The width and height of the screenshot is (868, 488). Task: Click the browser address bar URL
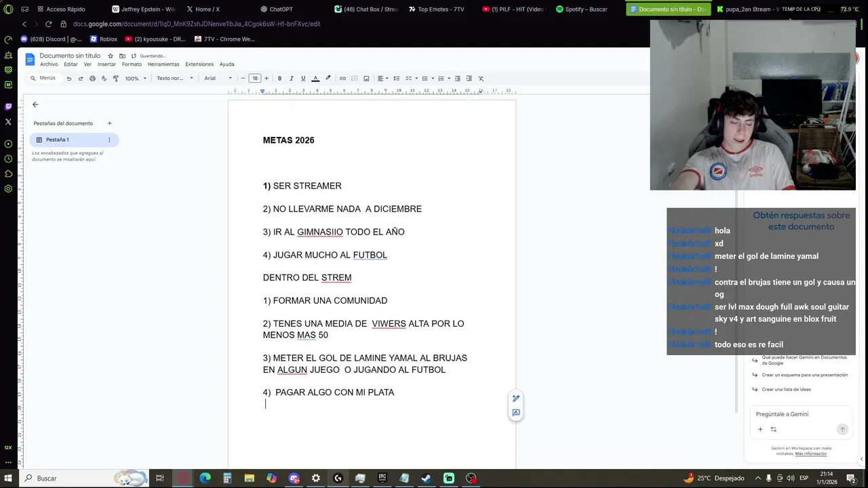pos(197,24)
